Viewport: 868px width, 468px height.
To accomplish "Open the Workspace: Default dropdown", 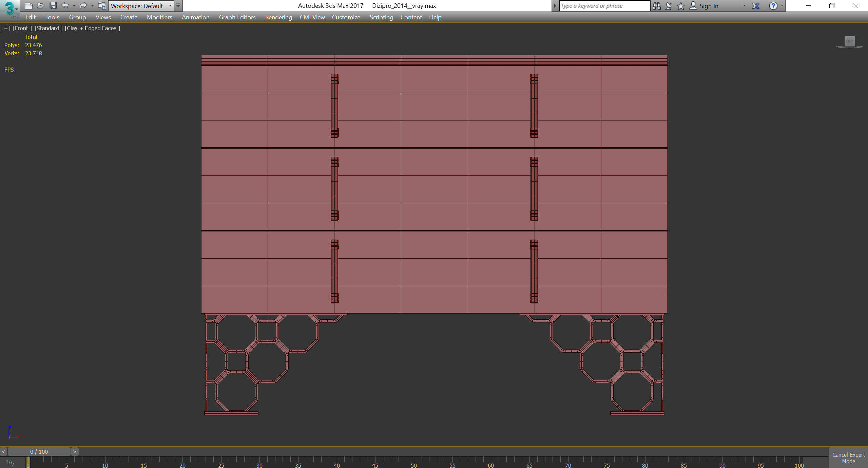I will tap(141, 6).
